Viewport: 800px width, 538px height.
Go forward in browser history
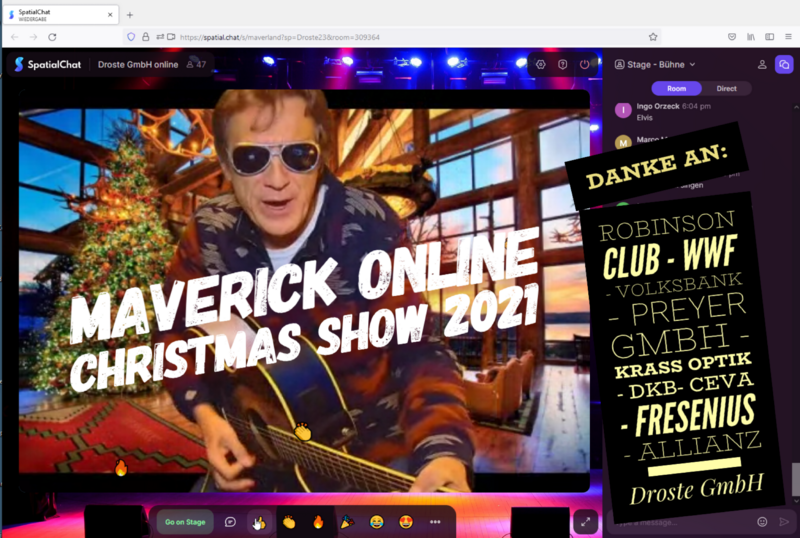click(x=33, y=37)
